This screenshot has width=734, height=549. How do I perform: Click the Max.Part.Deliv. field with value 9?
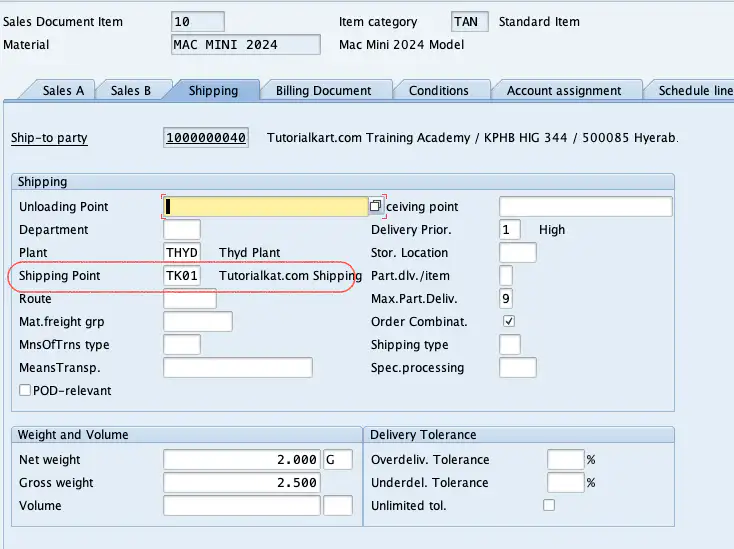[506, 299]
